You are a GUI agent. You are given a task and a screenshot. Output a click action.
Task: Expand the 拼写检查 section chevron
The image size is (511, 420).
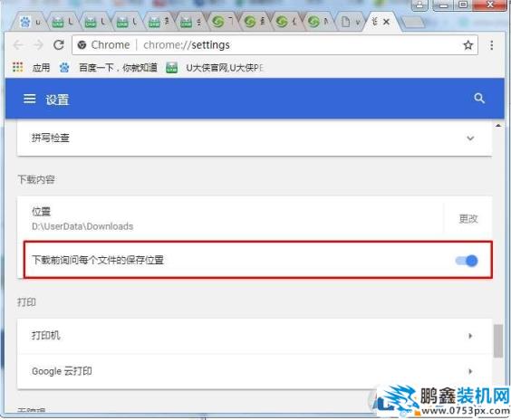(x=470, y=138)
